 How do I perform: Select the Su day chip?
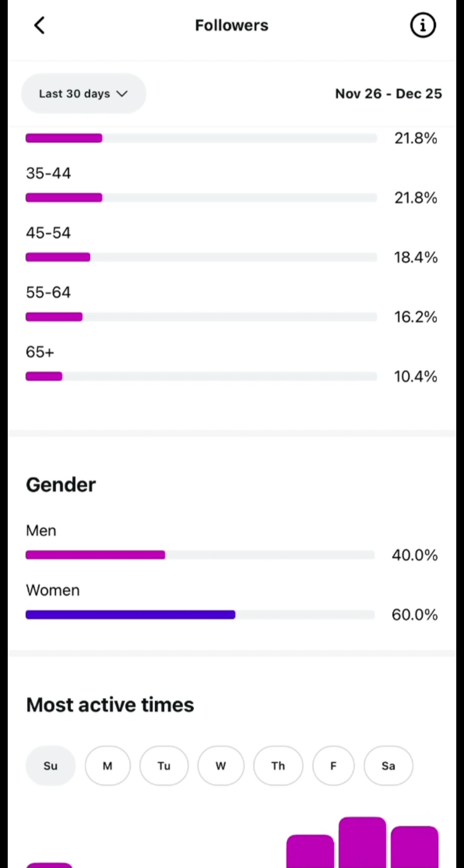pyautogui.click(x=51, y=766)
